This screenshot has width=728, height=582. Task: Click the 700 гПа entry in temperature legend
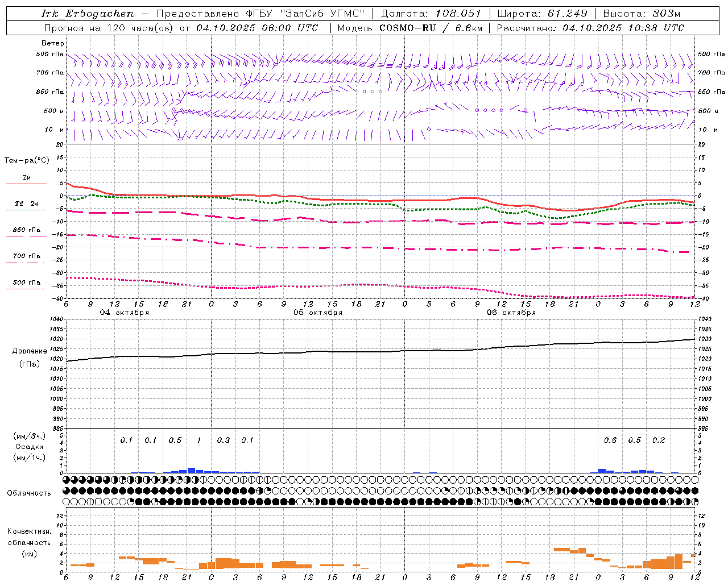pyautogui.click(x=27, y=256)
